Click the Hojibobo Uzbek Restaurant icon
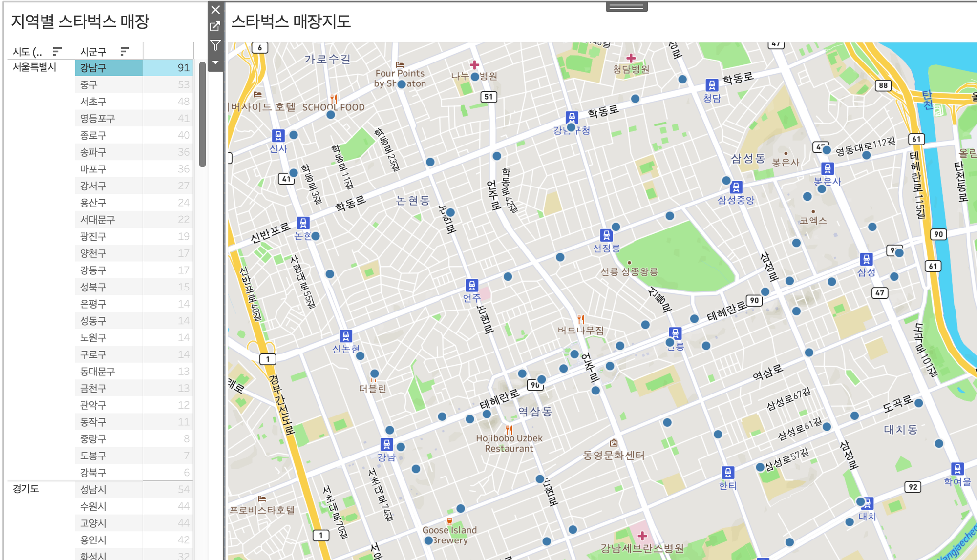This screenshot has width=977, height=560. (x=509, y=430)
